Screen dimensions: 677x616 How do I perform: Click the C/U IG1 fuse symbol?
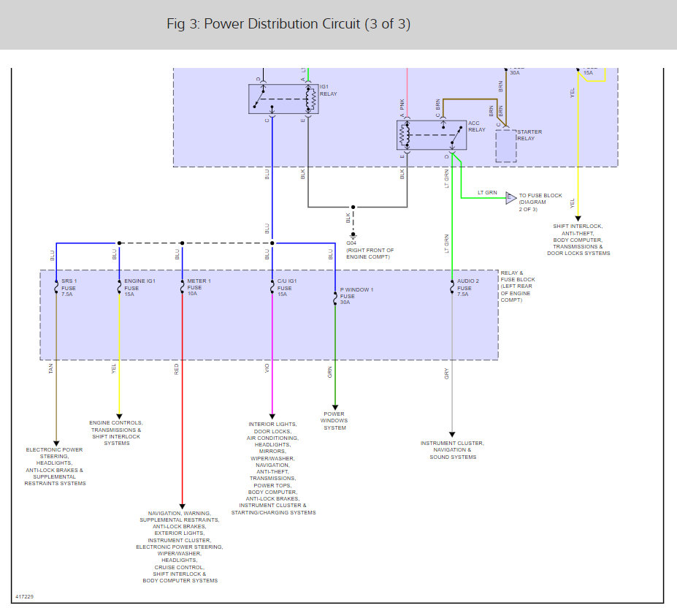click(x=272, y=287)
